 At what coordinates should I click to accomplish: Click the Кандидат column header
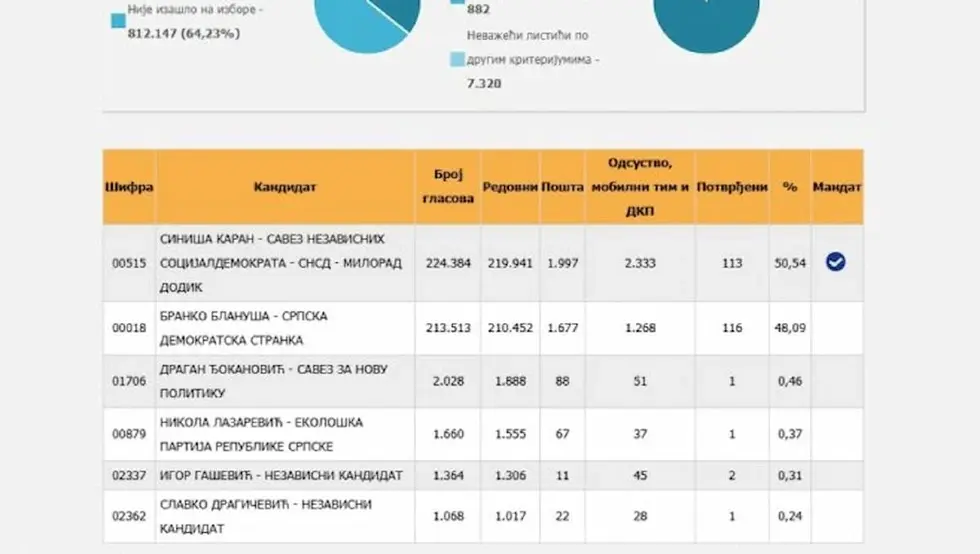285,187
